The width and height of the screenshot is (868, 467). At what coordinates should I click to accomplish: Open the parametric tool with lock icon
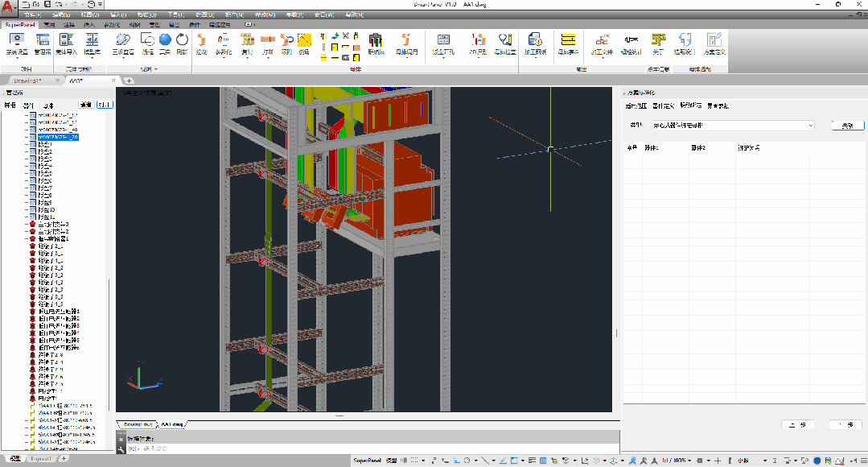tap(223, 43)
